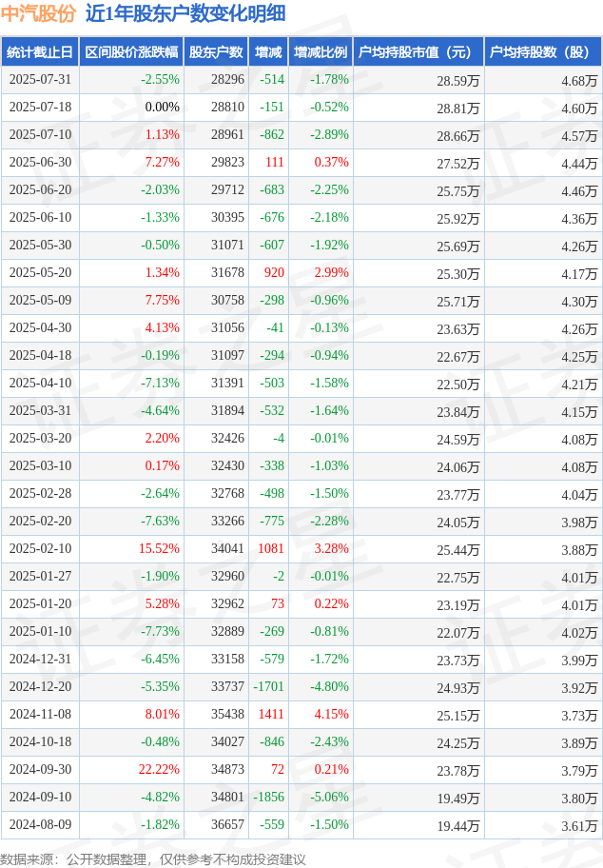Click the 28.81万 market value cell

(x=418, y=108)
